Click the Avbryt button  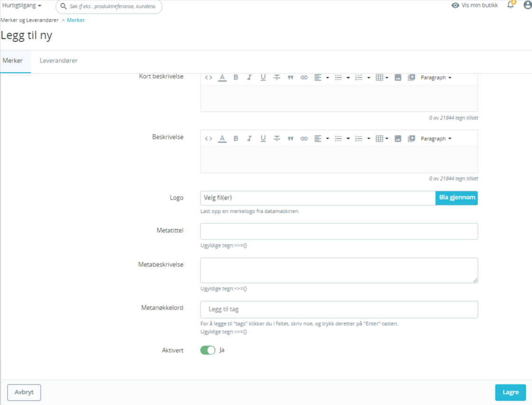(24, 393)
